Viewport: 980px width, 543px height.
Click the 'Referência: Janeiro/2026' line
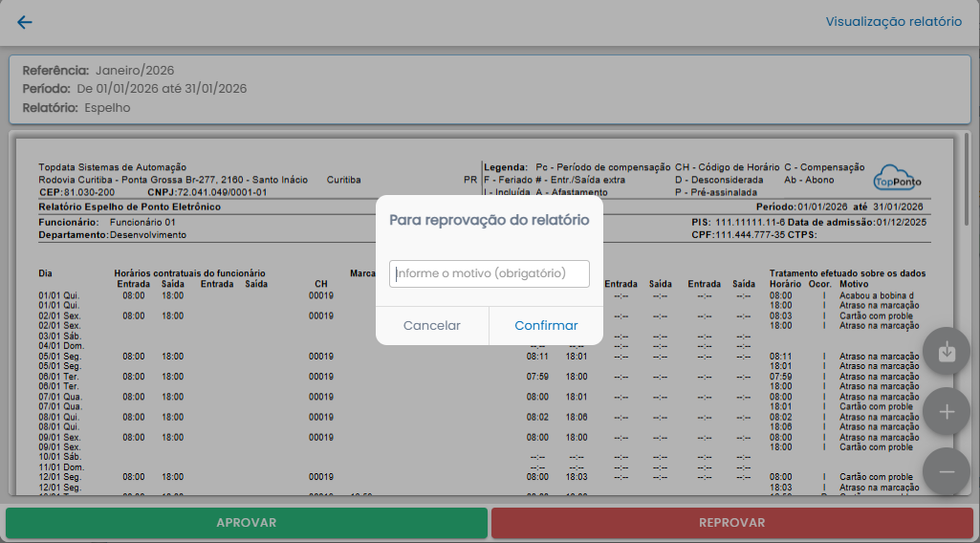click(98, 70)
